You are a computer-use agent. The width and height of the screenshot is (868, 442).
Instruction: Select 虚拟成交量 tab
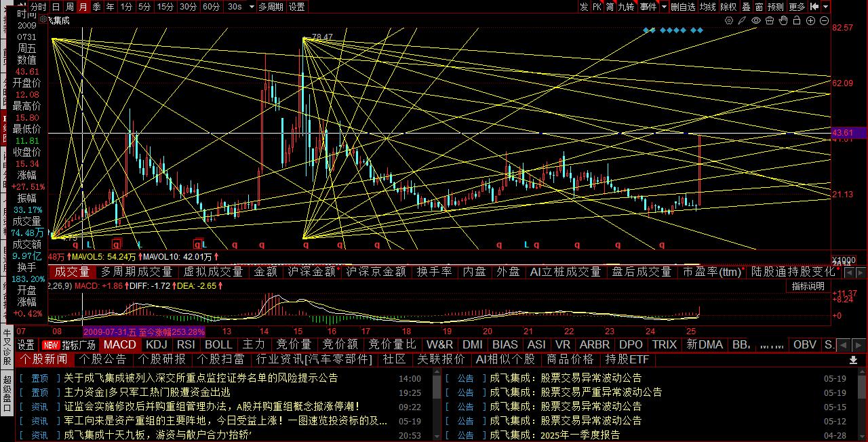click(x=213, y=272)
